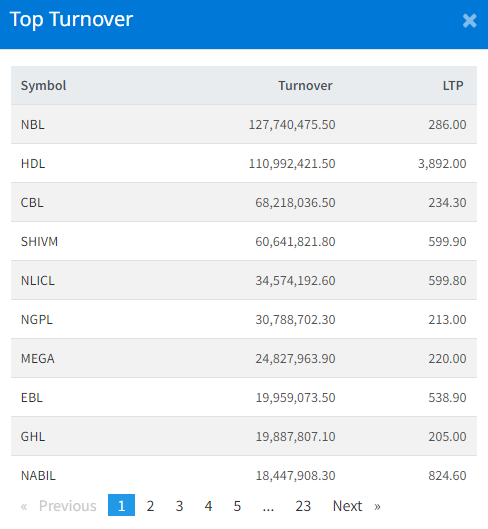
Task: Click MEGA LTP value 220.00
Action: click(448, 359)
